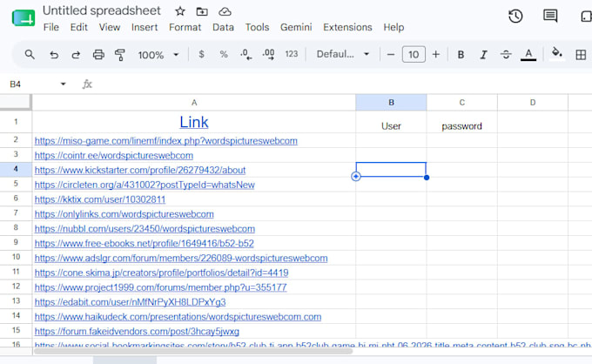Open the Help menu
Viewport: 592px width, 364px height.
[x=394, y=27]
